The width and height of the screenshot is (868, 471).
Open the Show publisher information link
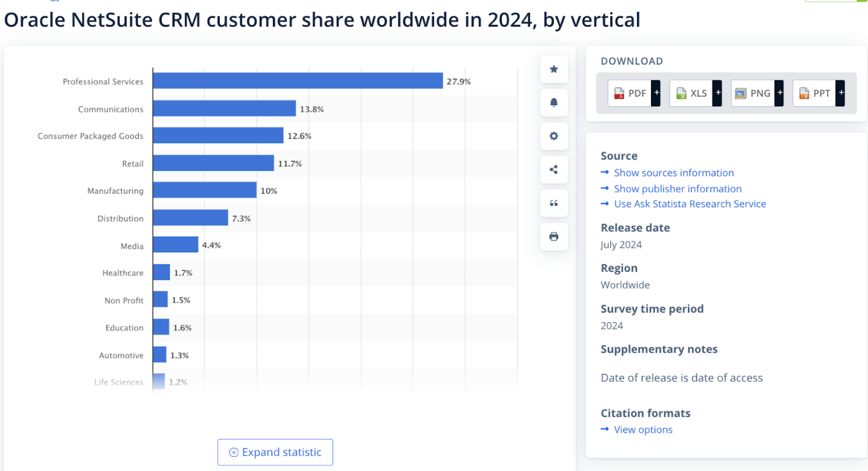pos(678,188)
